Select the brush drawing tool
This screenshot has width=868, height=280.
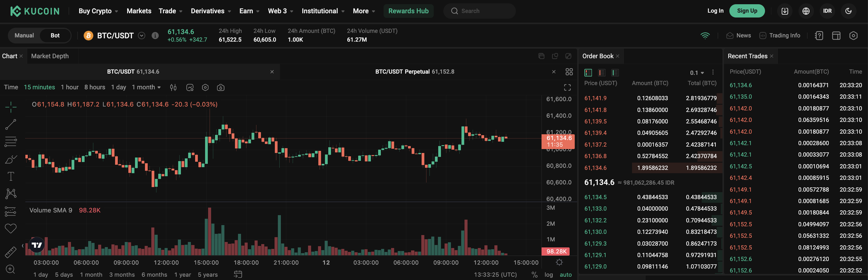(11, 159)
